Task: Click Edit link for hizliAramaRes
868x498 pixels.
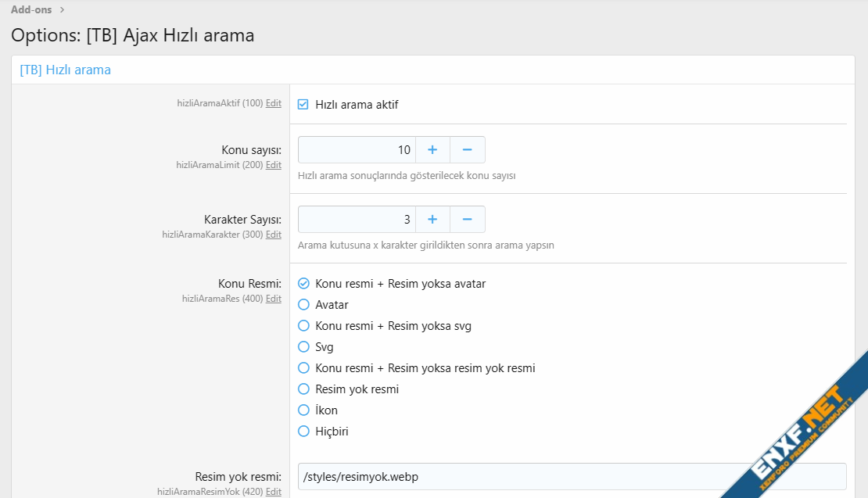Action: pos(274,299)
